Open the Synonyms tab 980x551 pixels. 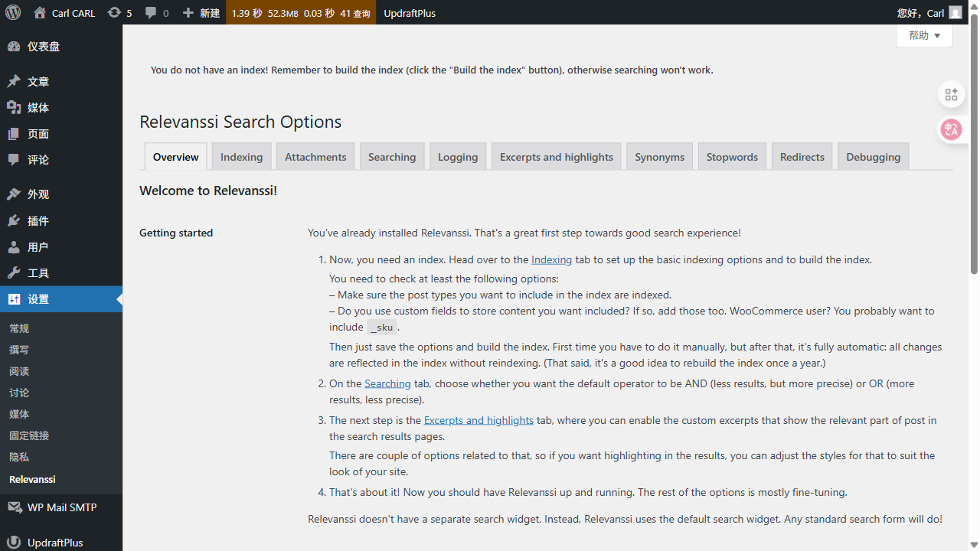coord(659,157)
